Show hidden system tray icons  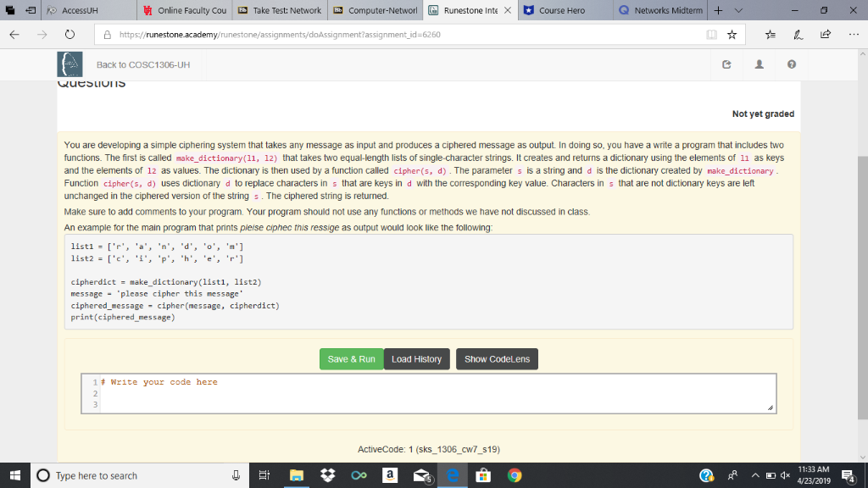755,475
